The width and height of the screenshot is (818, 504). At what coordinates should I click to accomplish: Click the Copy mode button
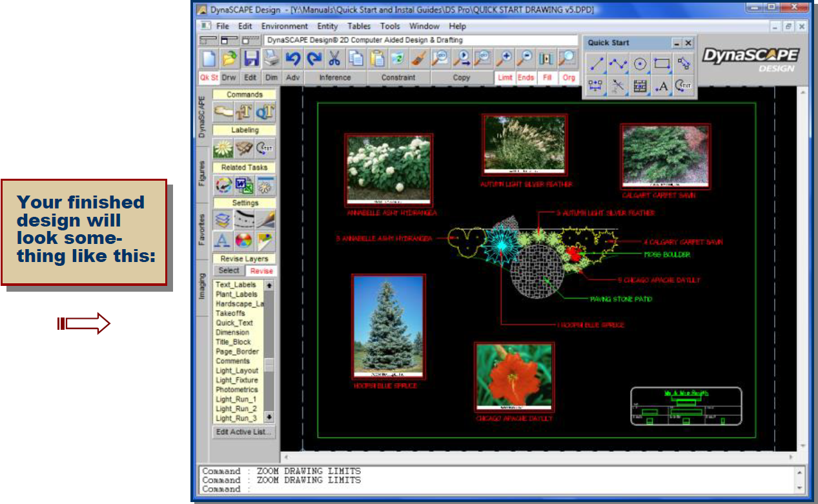[x=462, y=77]
